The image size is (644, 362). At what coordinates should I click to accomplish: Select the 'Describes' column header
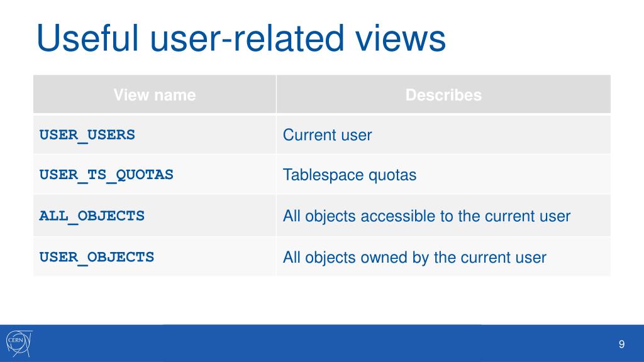click(x=443, y=94)
